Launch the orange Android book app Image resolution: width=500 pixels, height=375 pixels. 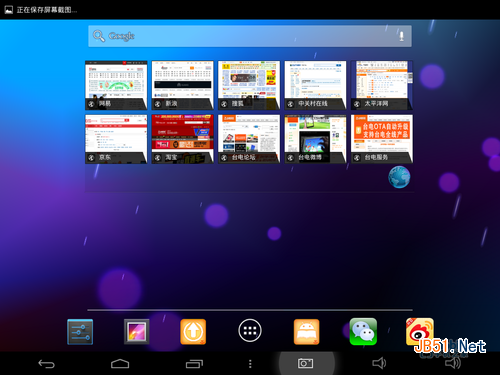coord(306,332)
